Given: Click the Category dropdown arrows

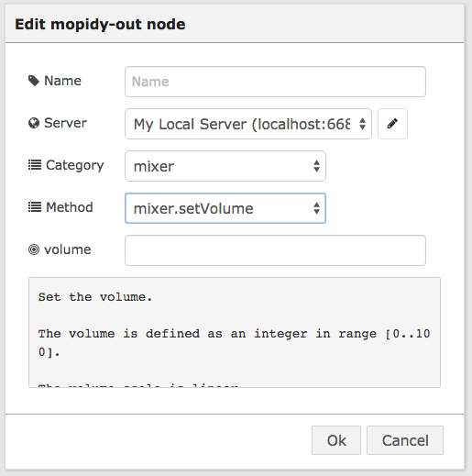Looking at the screenshot, I should pyautogui.click(x=316, y=166).
